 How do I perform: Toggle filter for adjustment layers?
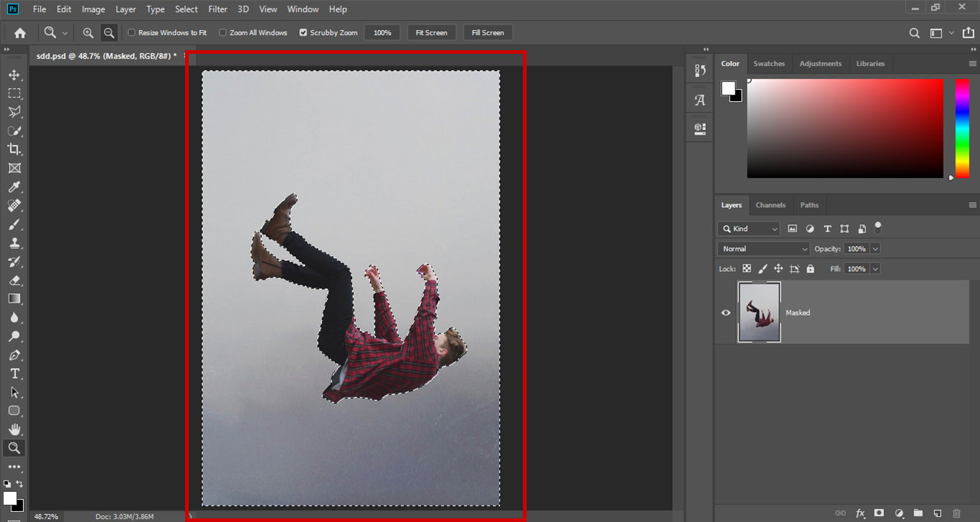pyautogui.click(x=810, y=229)
